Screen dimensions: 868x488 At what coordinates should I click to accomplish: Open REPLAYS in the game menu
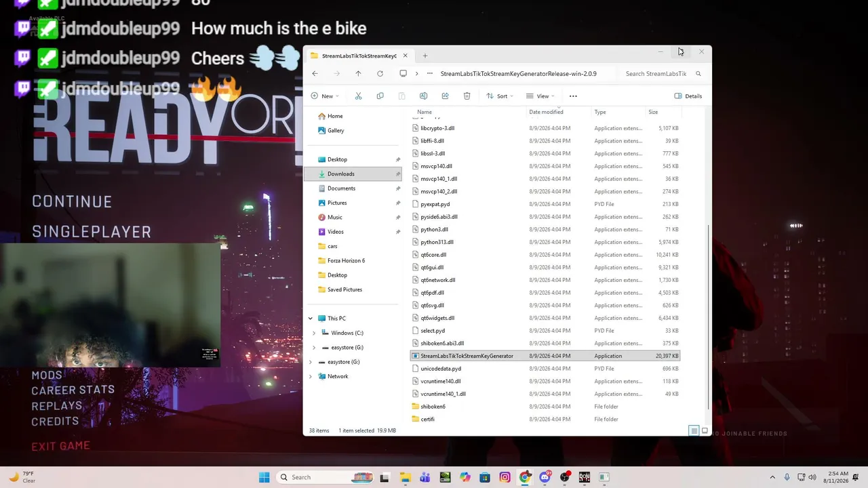pyautogui.click(x=57, y=405)
